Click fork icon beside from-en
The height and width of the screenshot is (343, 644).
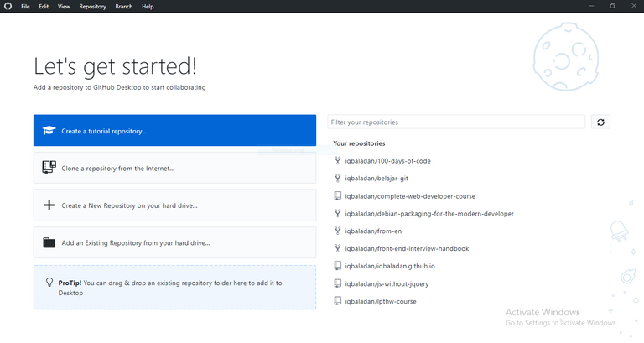coord(338,231)
